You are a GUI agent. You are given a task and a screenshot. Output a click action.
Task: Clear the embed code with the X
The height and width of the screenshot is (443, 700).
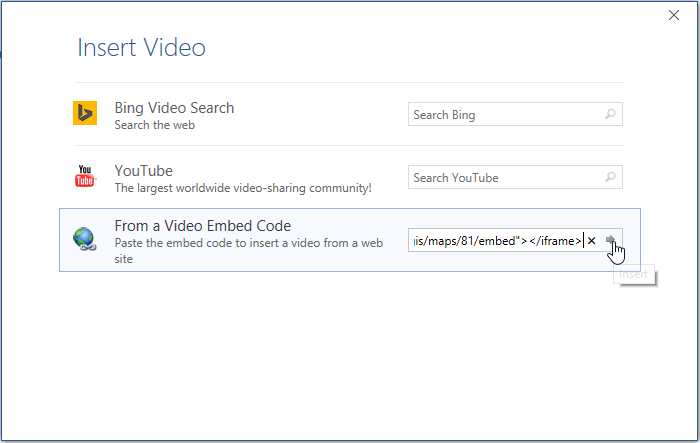[x=592, y=241]
